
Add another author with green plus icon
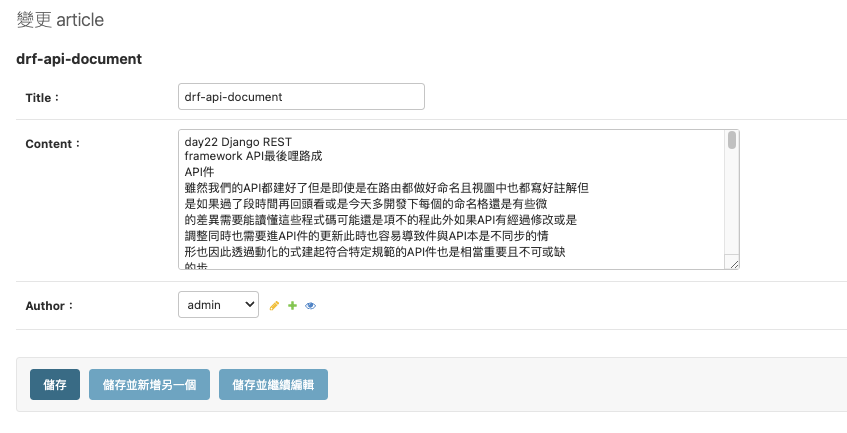click(292, 306)
